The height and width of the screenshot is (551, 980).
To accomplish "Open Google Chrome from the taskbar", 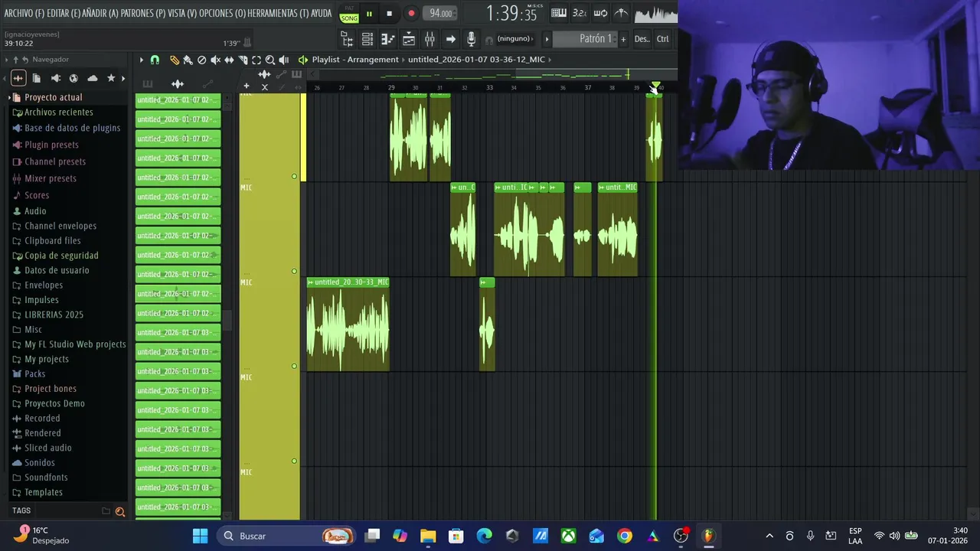I will pos(625,536).
